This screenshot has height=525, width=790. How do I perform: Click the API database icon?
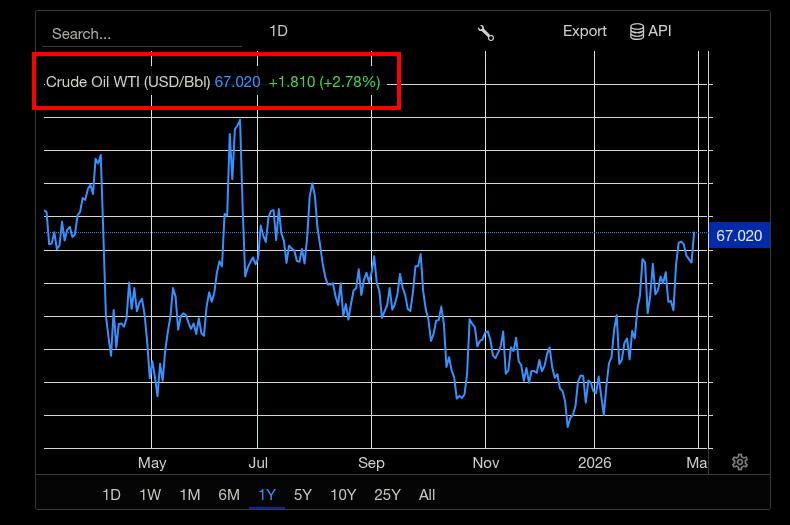(637, 31)
